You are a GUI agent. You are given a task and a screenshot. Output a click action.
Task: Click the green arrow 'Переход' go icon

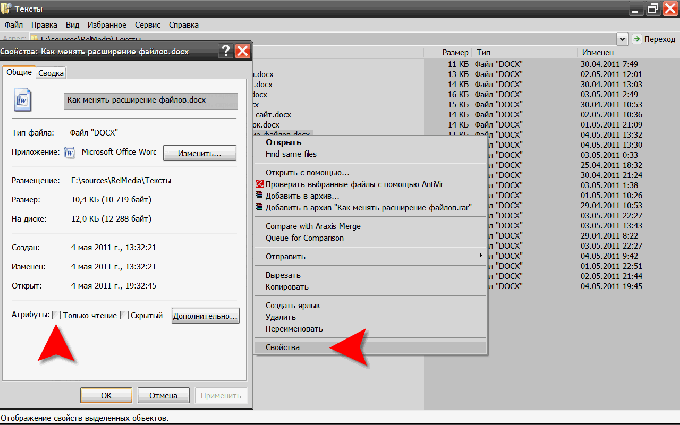point(637,38)
